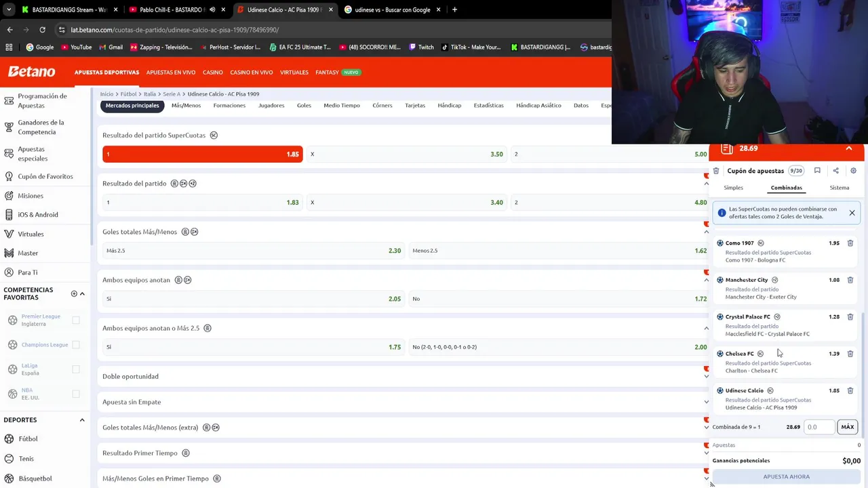The width and height of the screenshot is (868, 488).
Task: Open bet coupon settings gear
Action: (x=853, y=171)
